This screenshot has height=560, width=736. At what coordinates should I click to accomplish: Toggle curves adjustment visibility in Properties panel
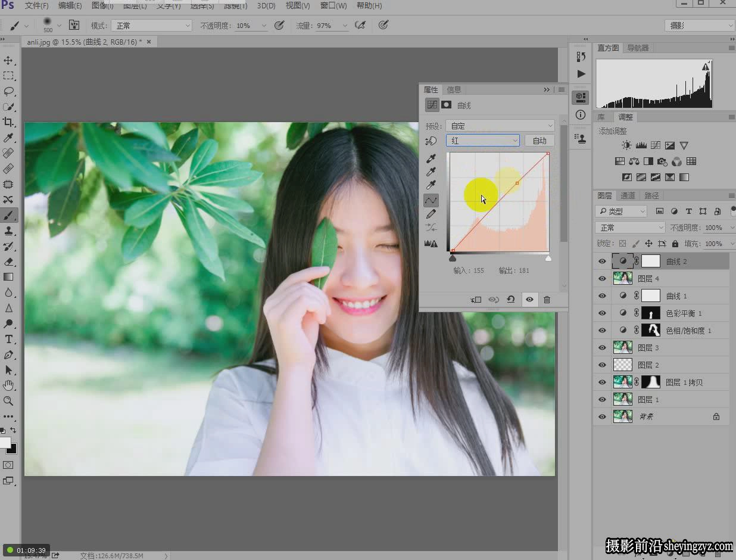click(529, 300)
